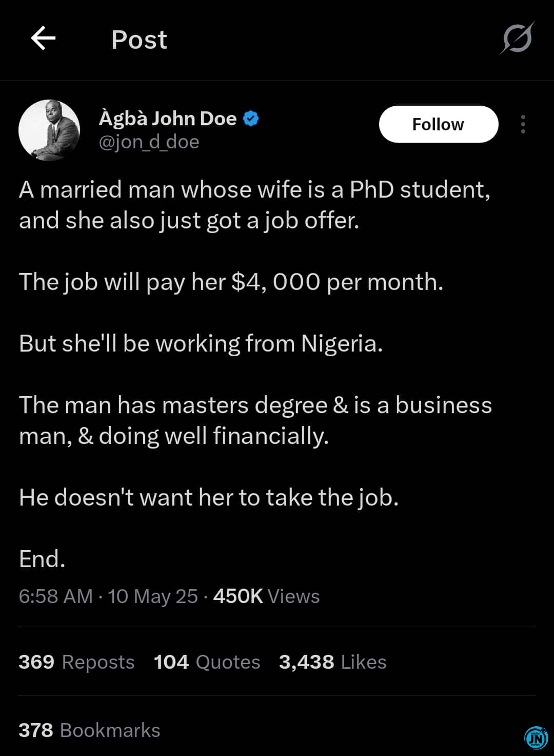Image resolution: width=554 pixels, height=756 pixels.
Task: Click the blue verified badge
Action: pyautogui.click(x=250, y=119)
